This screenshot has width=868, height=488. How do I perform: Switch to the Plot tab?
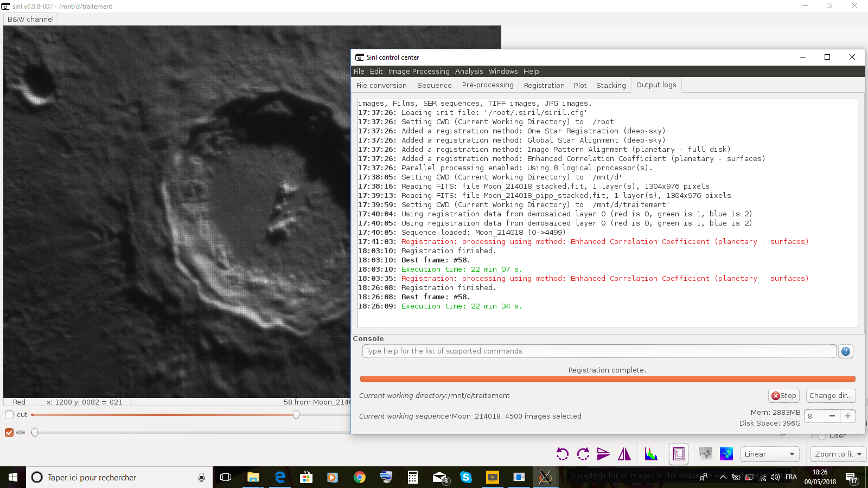coord(580,85)
